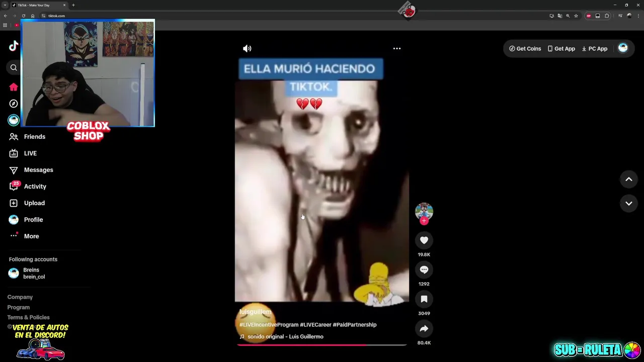Click the install app icon in address bar
Viewport: 644px width, 362px height.
tap(552, 16)
